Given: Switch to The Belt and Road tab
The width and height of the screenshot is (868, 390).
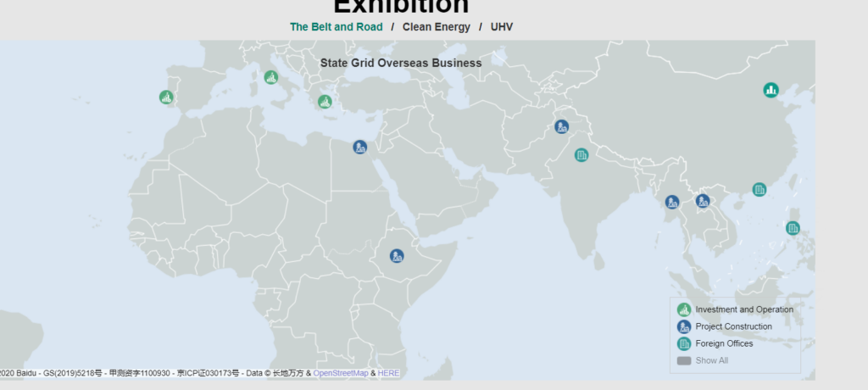Looking at the screenshot, I should click(336, 26).
